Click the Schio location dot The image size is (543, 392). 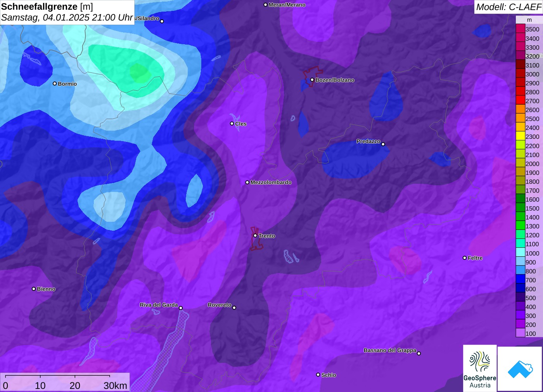click(318, 375)
